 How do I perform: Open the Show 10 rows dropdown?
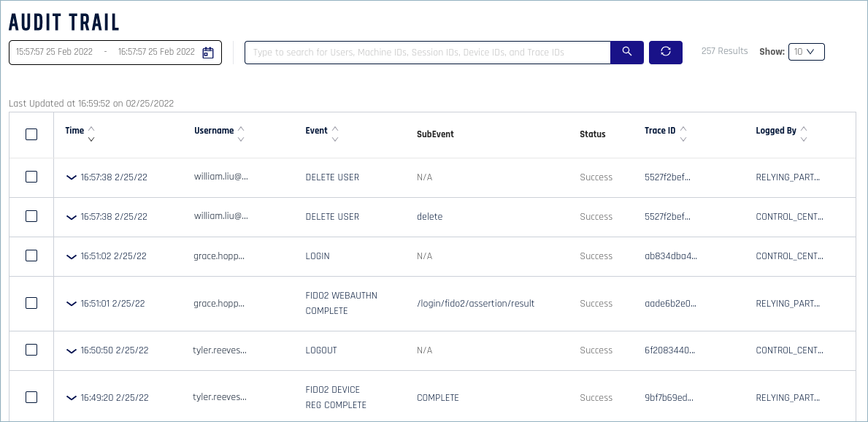[x=807, y=52]
